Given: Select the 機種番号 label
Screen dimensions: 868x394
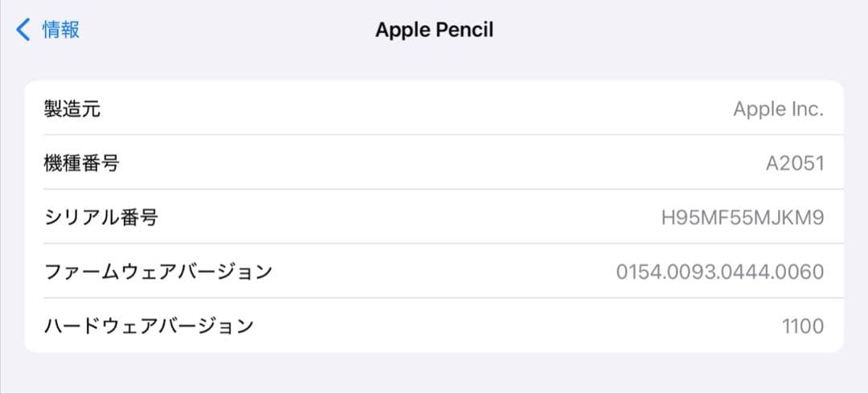Looking at the screenshot, I should pyautogui.click(x=81, y=163).
